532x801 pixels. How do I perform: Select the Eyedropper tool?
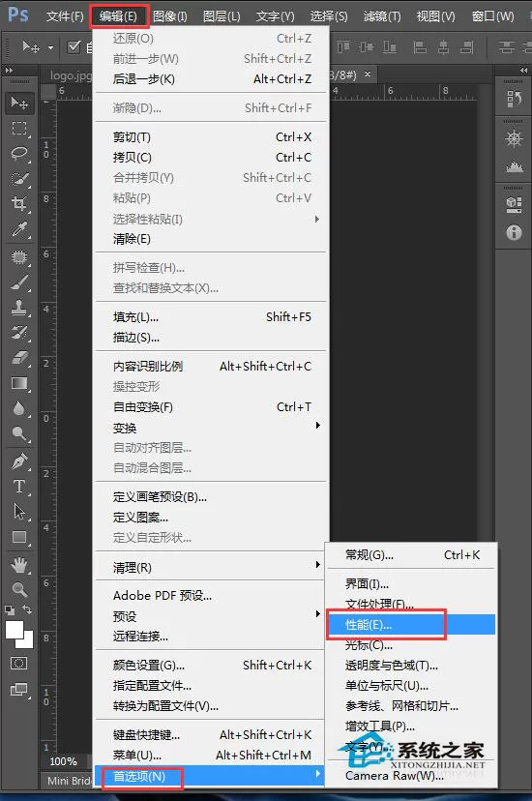coord(19,230)
